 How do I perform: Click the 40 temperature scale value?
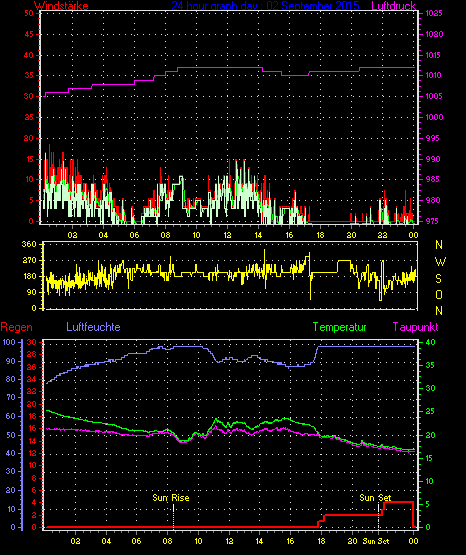tap(430, 342)
